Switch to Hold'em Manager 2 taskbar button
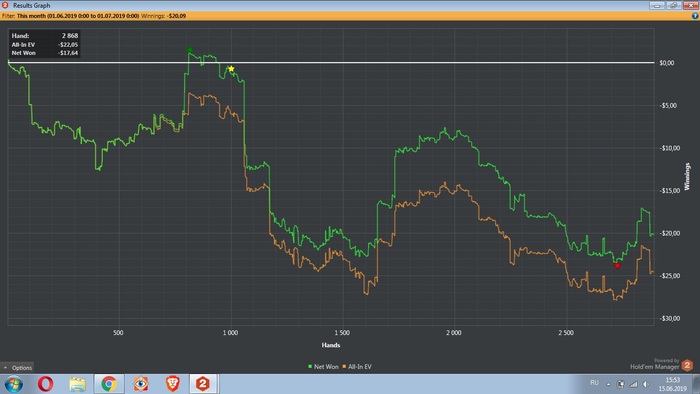700x394 pixels. 203,384
